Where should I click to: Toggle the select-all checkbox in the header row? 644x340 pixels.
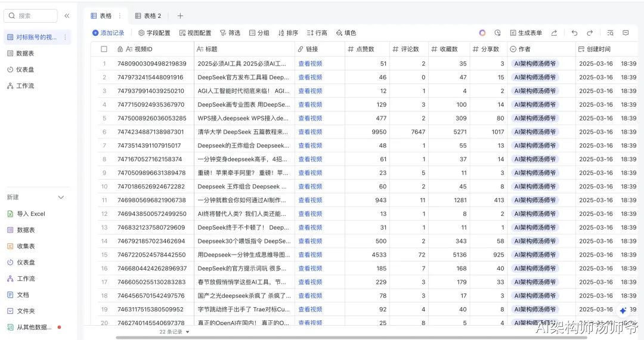(104, 49)
